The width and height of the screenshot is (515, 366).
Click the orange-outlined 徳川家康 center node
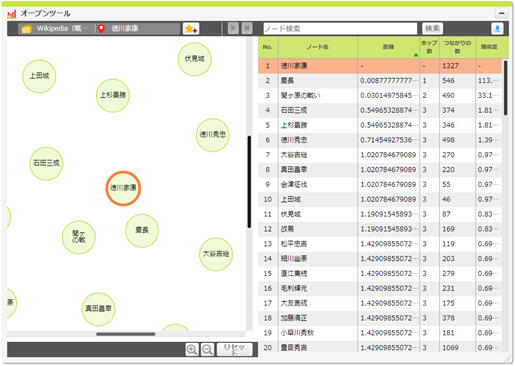123,188
